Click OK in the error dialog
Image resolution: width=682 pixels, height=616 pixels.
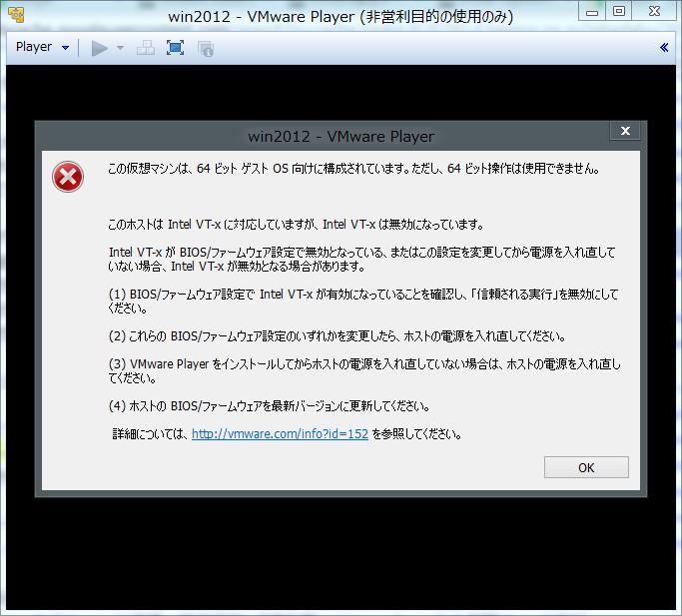[586, 467]
